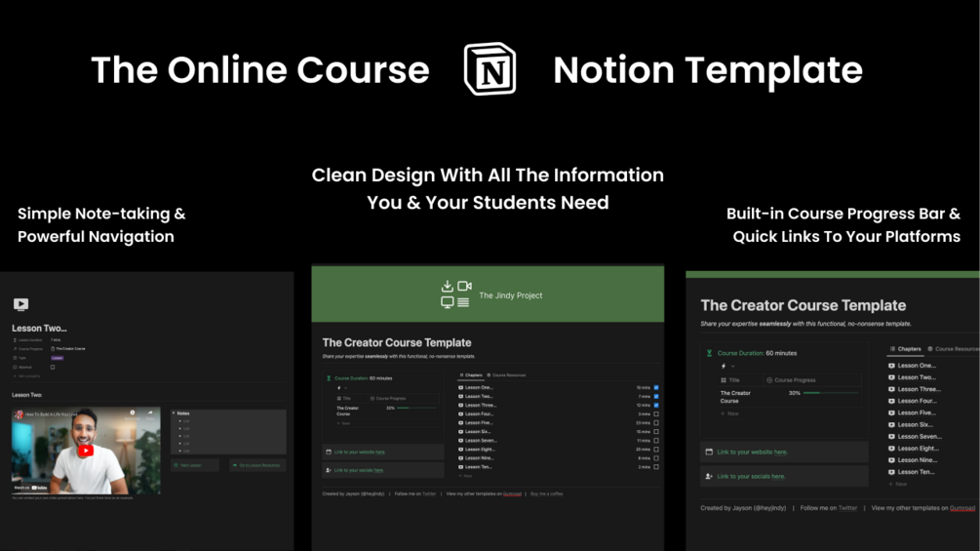Click 'Watch on YouTube' on the video
This screenshot has height=551, width=980.
[x=30, y=488]
